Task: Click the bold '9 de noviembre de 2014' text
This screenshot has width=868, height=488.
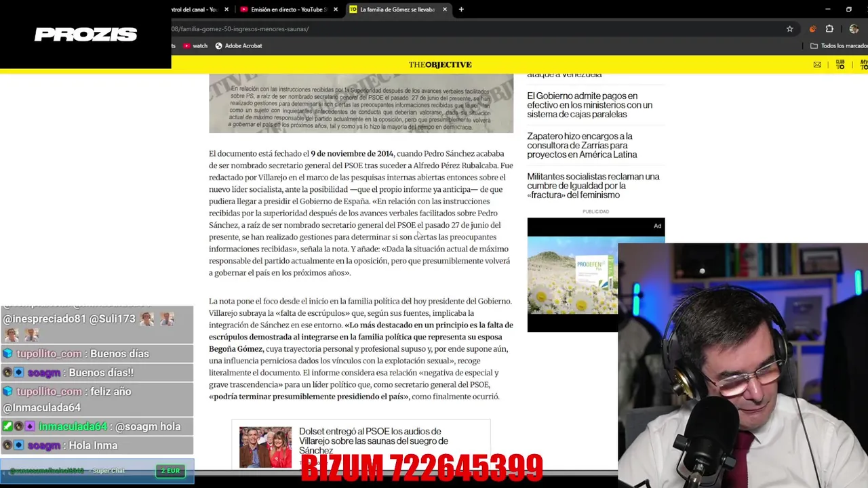Action: pos(352,154)
